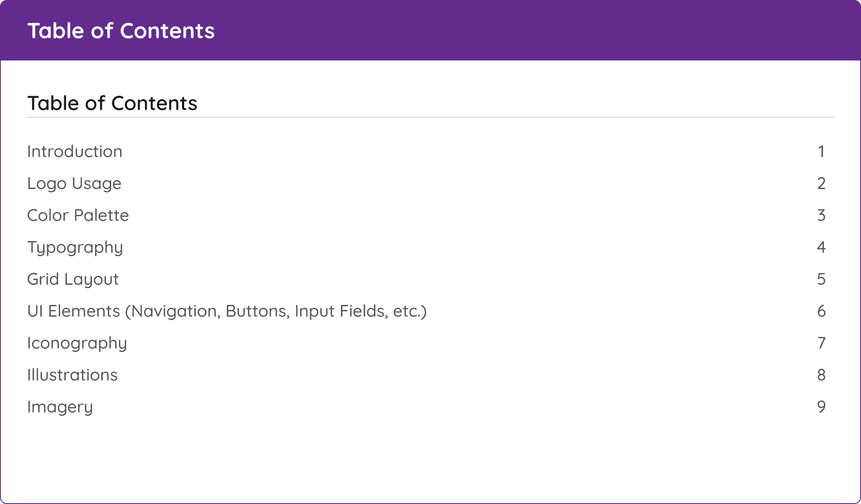Viewport: 861px width, 504px height.
Task: Go to the Iconography section
Action: pos(77,343)
